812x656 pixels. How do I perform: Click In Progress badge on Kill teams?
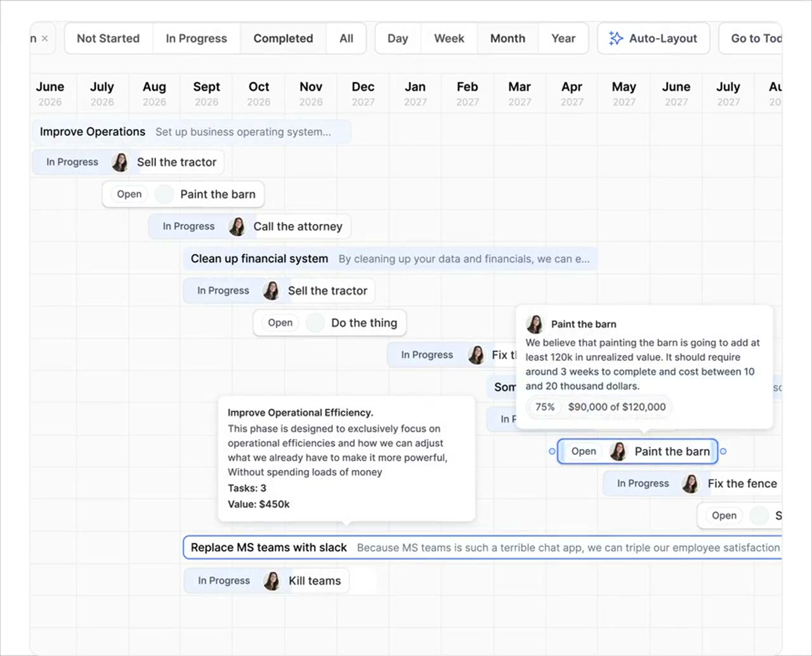(224, 581)
